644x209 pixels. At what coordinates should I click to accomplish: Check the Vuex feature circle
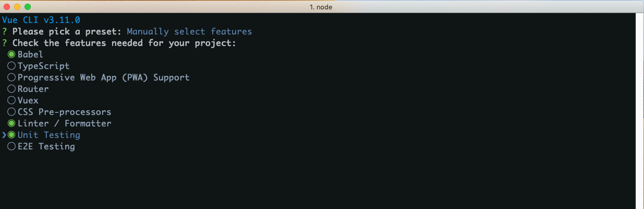[11, 100]
